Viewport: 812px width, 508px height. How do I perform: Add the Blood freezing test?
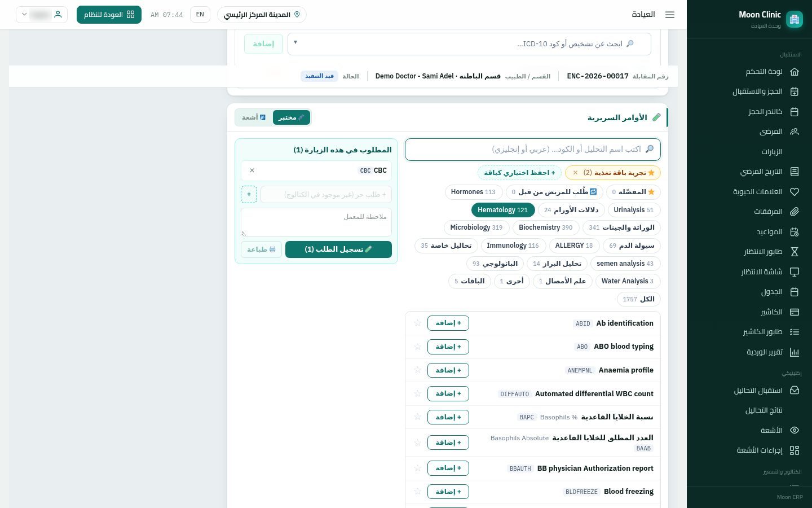pos(448,492)
